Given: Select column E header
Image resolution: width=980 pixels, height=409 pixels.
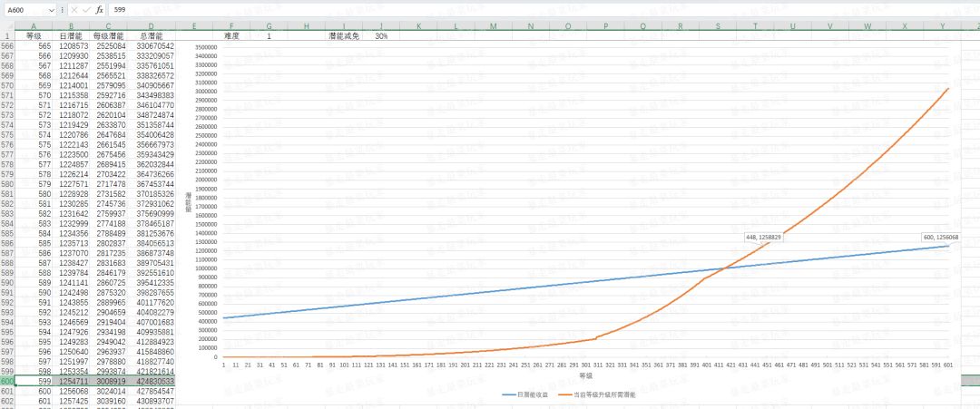Looking at the screenshot, I should [x=194, y=25].
